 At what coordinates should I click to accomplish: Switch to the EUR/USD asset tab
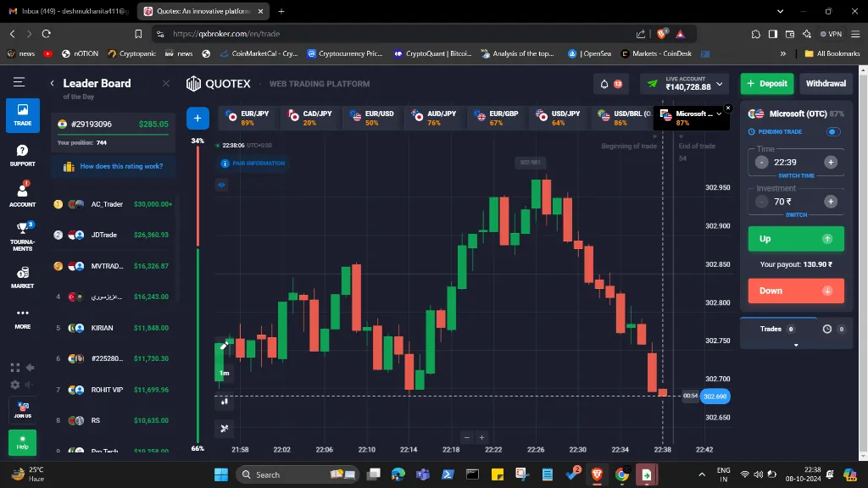[372, 118]
